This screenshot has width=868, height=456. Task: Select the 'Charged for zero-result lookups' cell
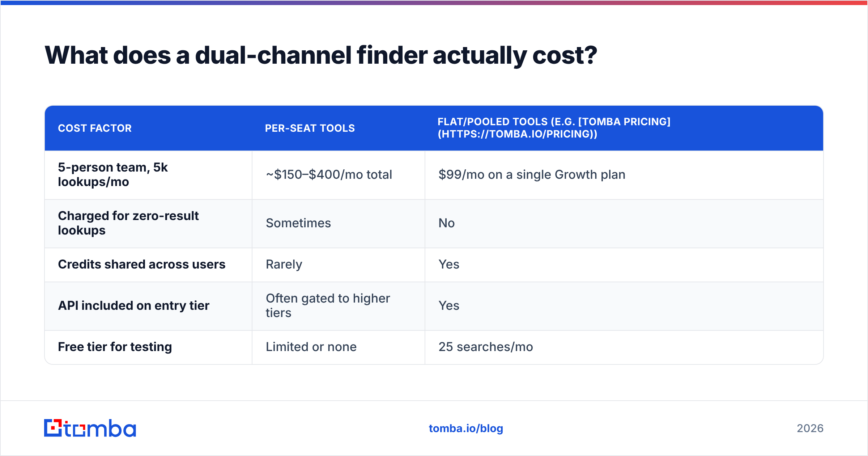(x=148, y=223)
